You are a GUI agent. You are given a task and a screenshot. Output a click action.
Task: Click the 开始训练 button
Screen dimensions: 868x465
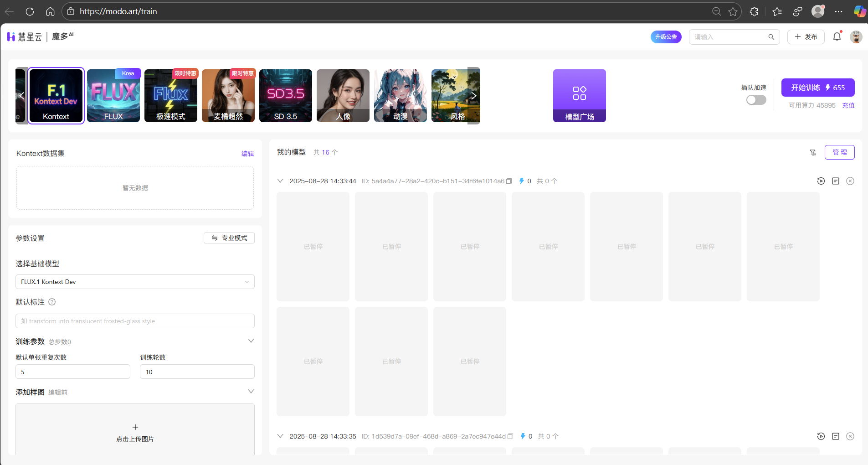[x=818, y=88]
